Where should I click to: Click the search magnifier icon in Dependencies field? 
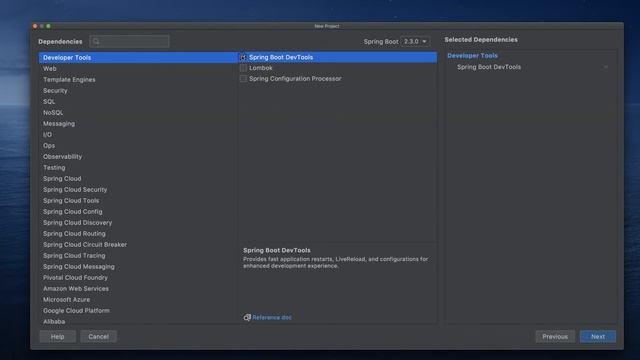click(x=96, y=41)
